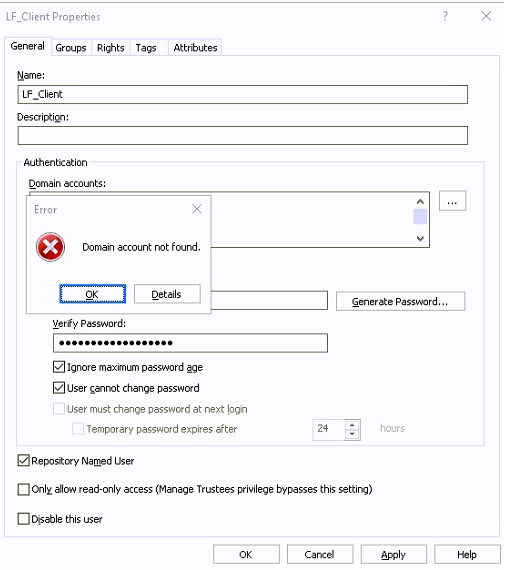The image size is (505, 570).
Task: Toggle Repository Named User checkbox
Action: click(24, 461)
